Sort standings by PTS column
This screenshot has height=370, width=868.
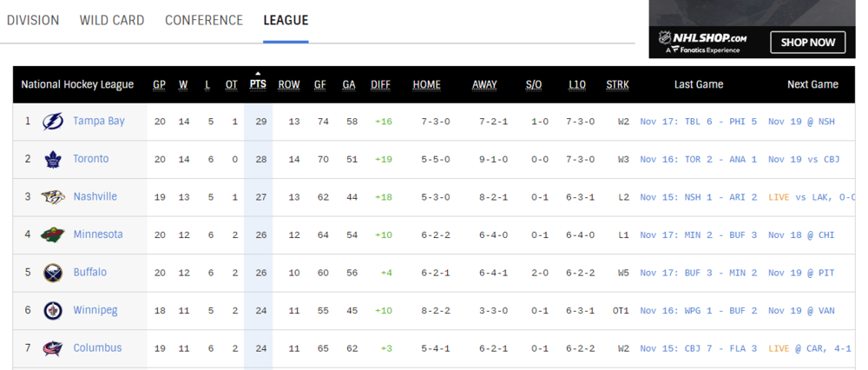(x=258, y=84)
